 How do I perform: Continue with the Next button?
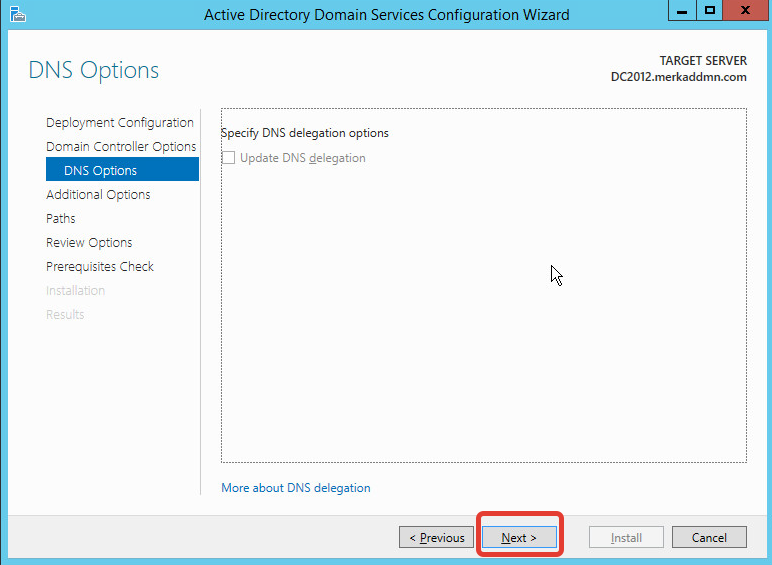pos(519,537)
